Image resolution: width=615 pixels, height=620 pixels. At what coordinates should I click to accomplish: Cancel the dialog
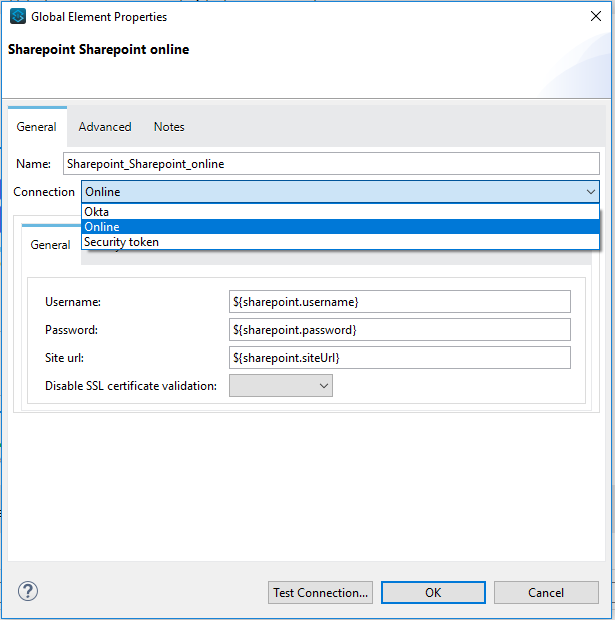(x=546, y=593)
